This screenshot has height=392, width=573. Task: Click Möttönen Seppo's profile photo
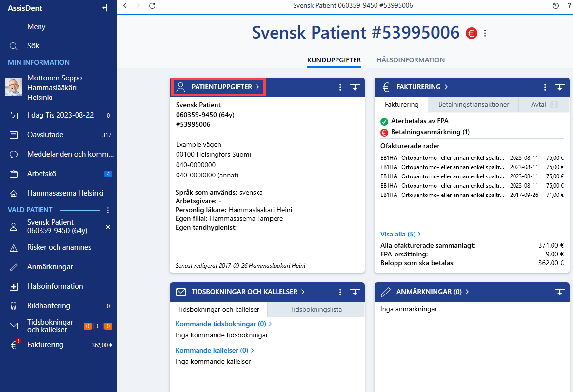(14, 87)
